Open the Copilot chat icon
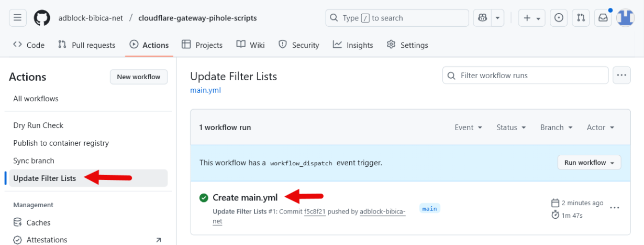 point(482,18)
